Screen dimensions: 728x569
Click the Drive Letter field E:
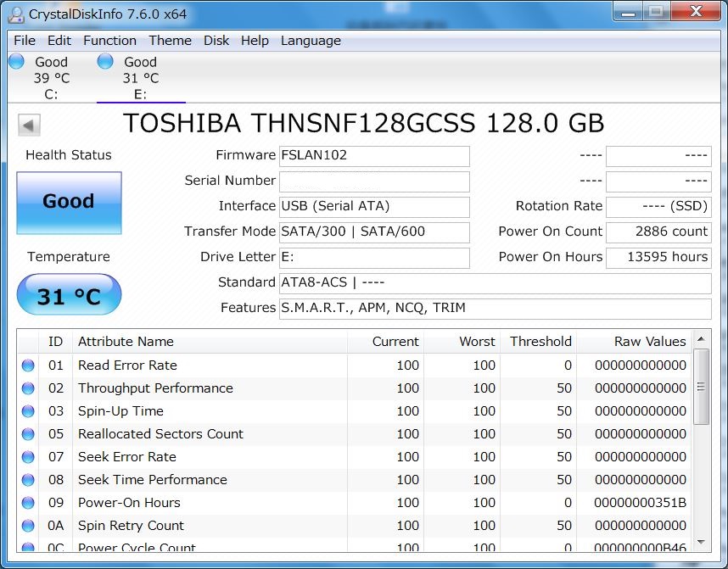pos(374,258)
